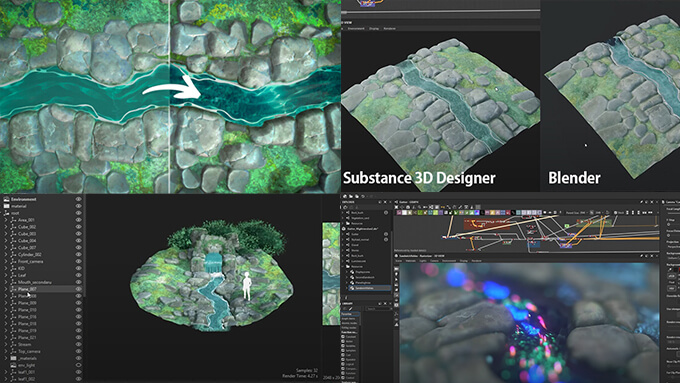
Task: Expand Cylinder_002 in the scene tree
Action: (6, 254)
